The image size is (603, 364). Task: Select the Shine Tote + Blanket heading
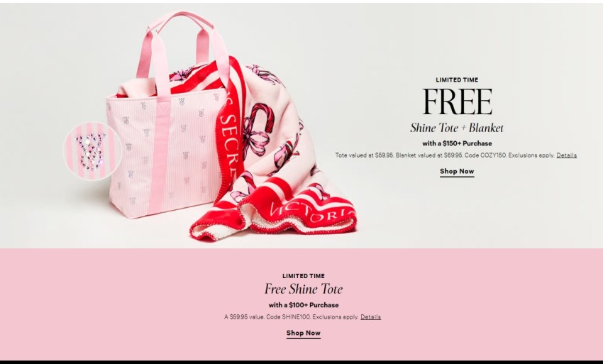tap(457, 128)
